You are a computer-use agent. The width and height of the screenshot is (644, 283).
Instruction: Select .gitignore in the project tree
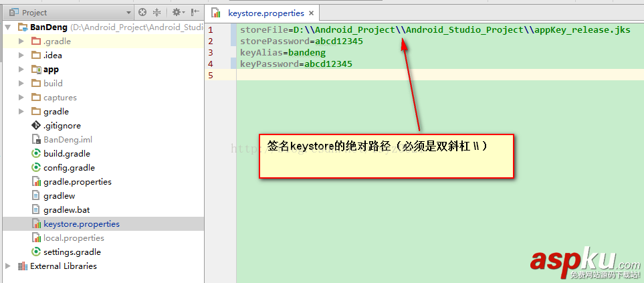pyautogui.click(x=62, y=126)
